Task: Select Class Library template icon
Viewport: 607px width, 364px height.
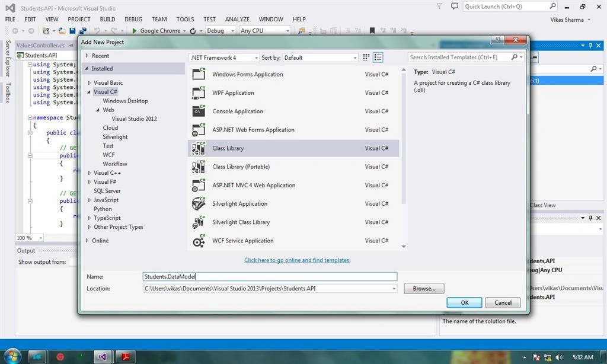Action: coord(199,148)
